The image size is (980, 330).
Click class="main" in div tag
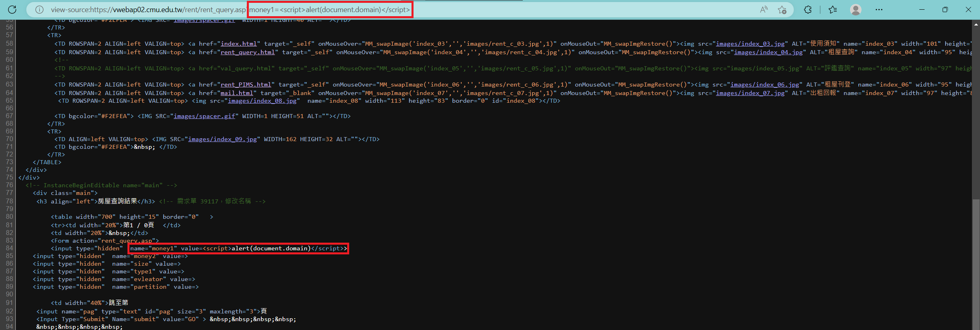point(72,193)
